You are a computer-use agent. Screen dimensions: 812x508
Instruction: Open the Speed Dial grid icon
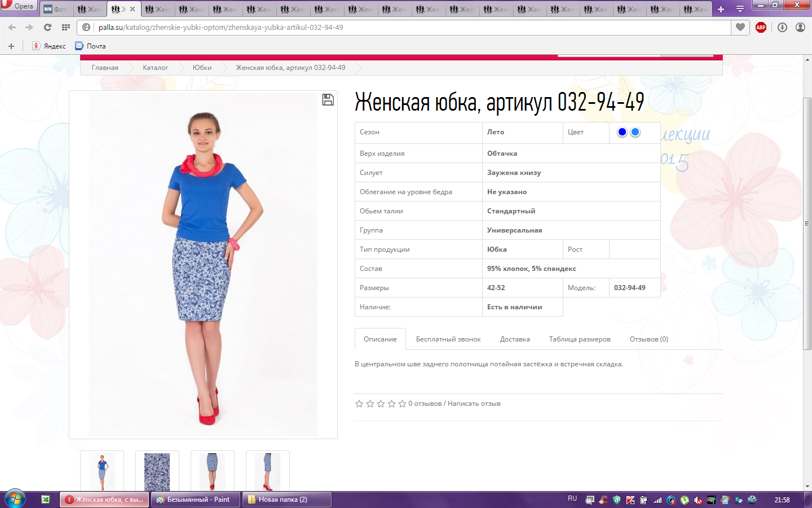coord(66,27)
